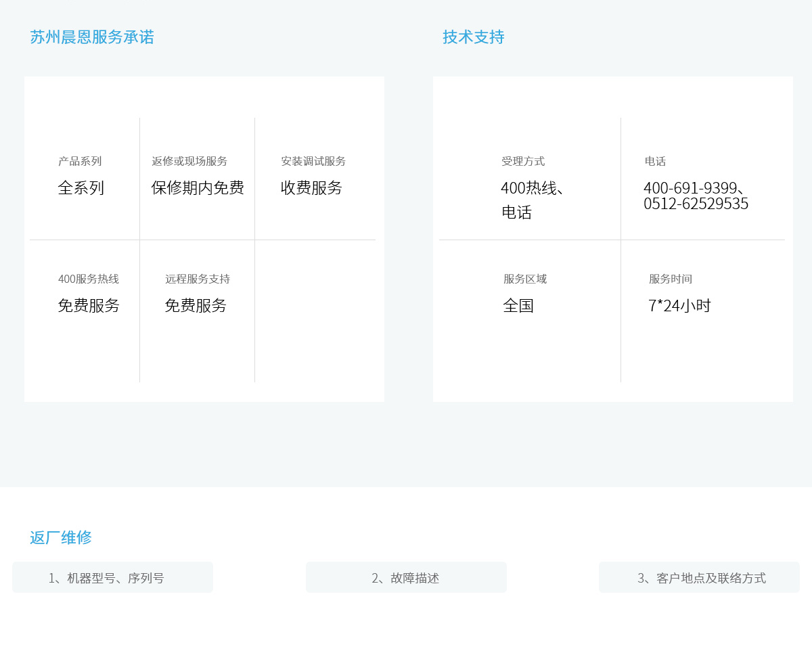The height and width of the screenshot is (653, 812).
Task: Click the 400热线、电话 acceptance method text
Action: pyautogui.click(x=532, y=200)
